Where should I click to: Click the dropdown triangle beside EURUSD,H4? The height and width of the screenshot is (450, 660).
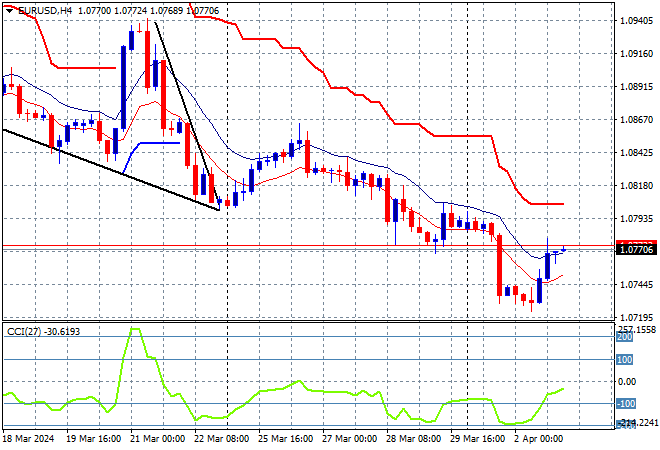point(6,8)
